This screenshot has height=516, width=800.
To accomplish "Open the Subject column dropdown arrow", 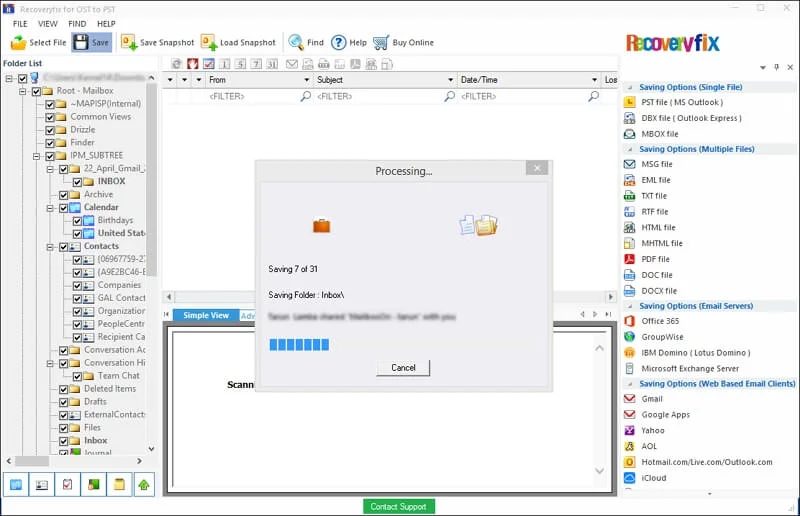I will [451, 80].
